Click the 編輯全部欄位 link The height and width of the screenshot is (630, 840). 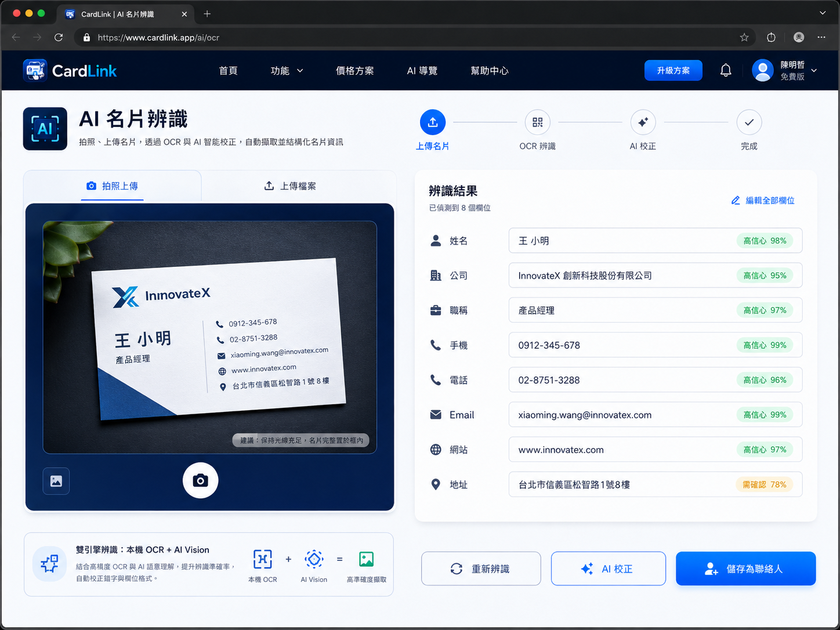pos(763,200)
